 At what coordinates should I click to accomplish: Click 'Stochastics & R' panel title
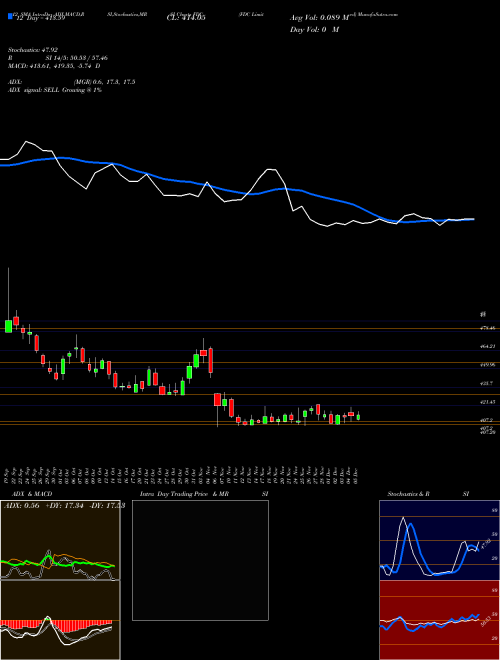[409, 494]
